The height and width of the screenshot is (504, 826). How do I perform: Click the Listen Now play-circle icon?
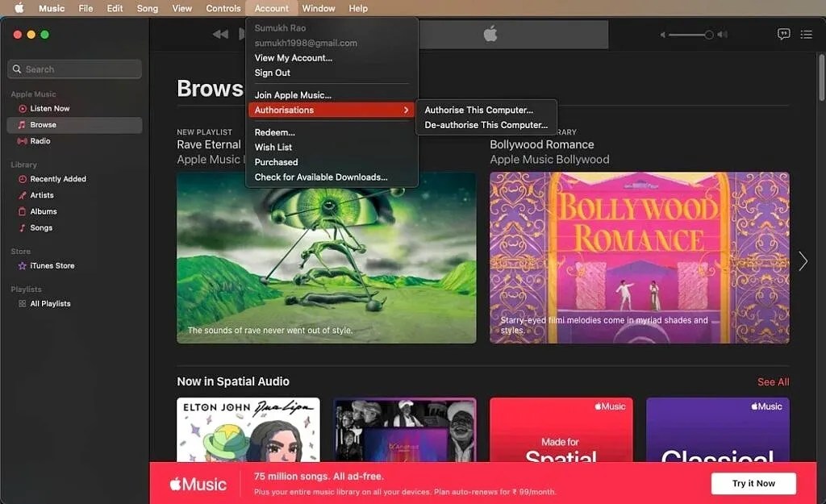pos(22,109)
